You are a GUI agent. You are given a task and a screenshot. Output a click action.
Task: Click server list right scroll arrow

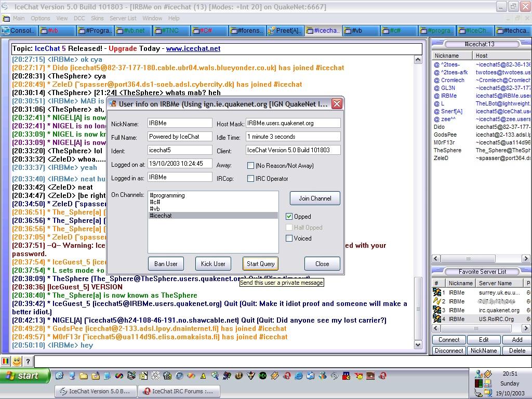(526, 328)
